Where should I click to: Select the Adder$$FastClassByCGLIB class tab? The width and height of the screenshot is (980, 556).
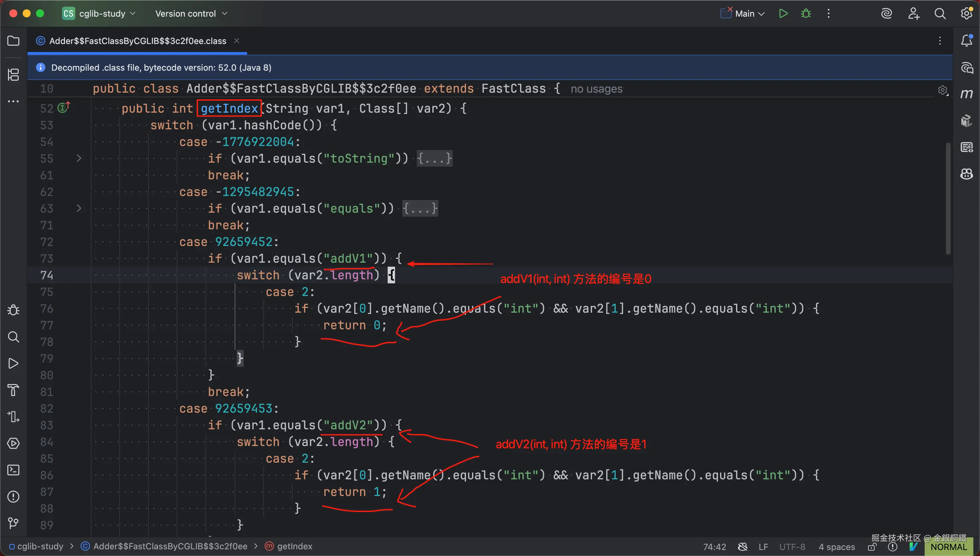[137, 41]
